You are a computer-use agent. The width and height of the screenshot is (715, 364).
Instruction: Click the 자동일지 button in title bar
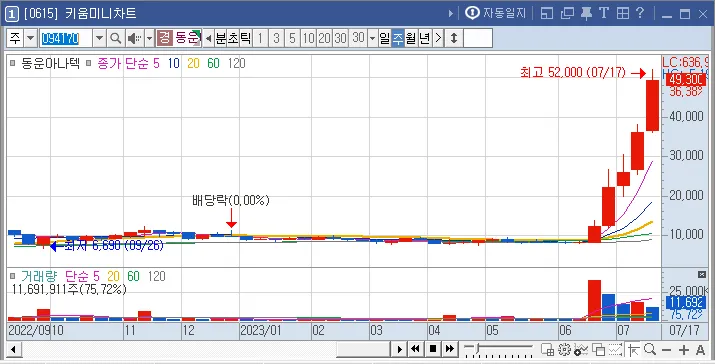[496, 13]
